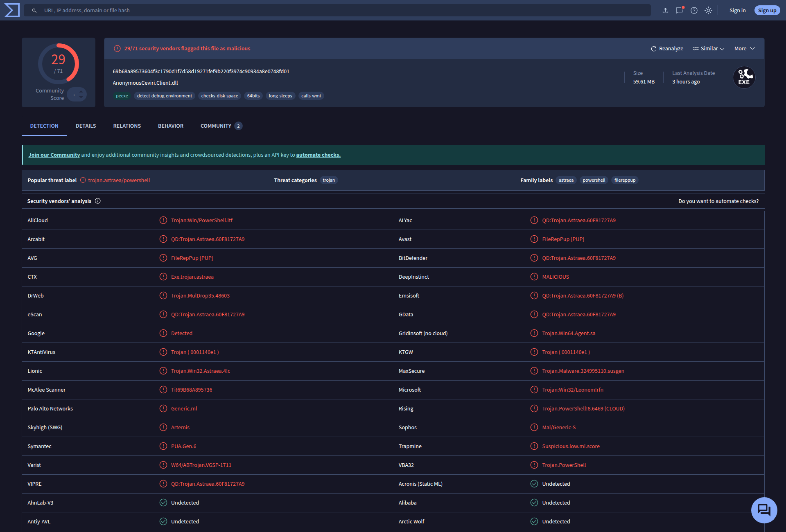Vote up the community score

(x=81, y=92)
